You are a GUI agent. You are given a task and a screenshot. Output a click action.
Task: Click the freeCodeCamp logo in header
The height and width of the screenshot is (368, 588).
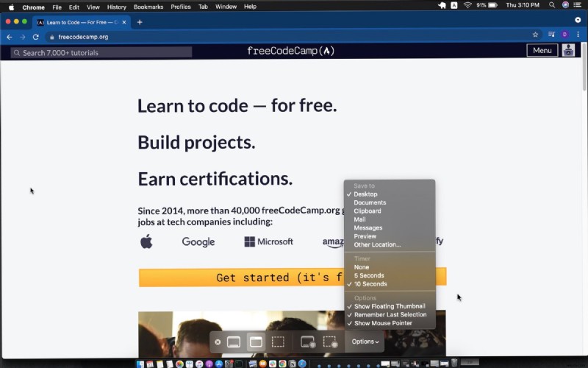290,51
